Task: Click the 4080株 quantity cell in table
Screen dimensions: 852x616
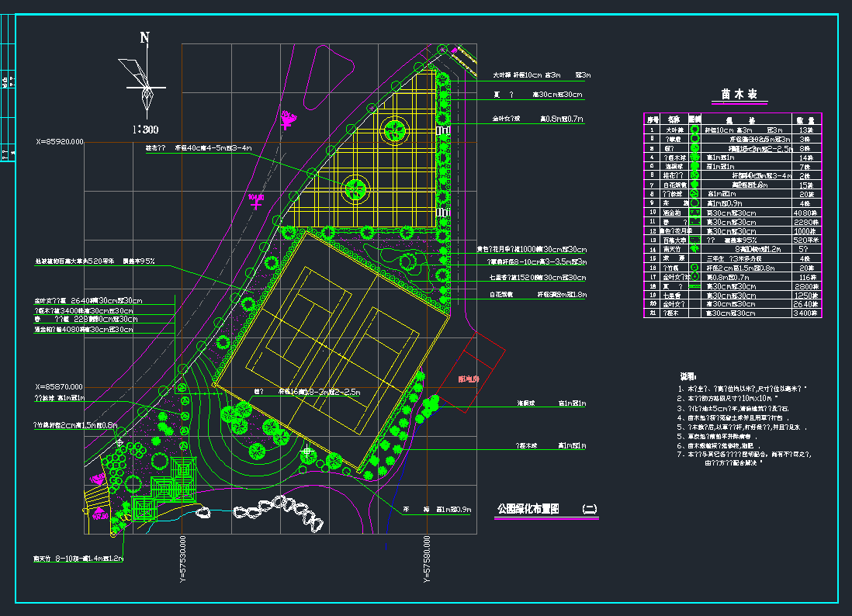Action: pyautogui.click(x=806, y=213)
